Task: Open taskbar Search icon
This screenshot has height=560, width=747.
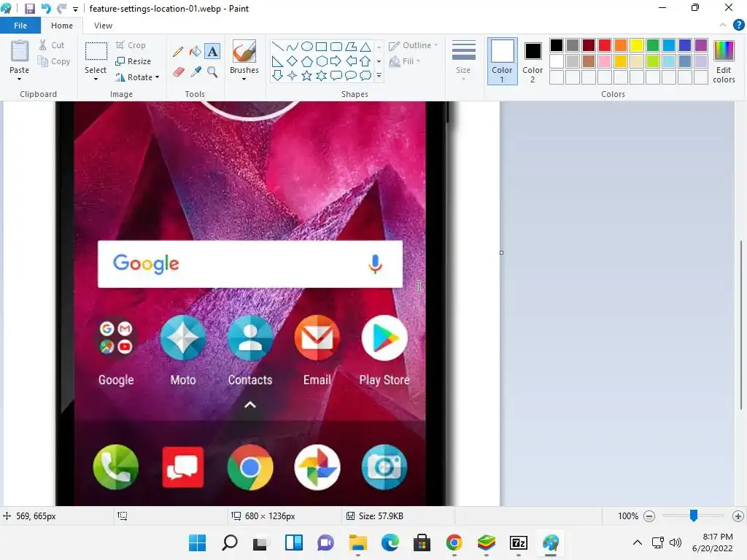Action: pyautogui.click(x=230, y=542)
